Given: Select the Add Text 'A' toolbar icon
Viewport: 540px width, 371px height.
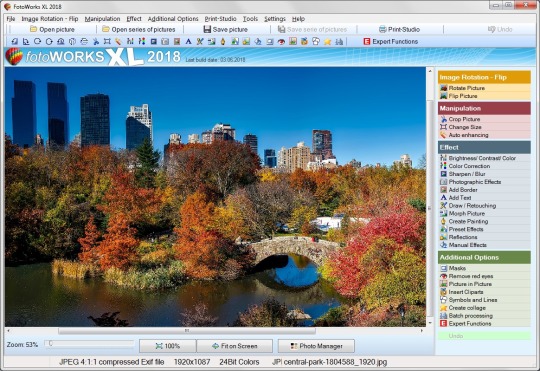Looking at the screenshot, I should click(188, 42).
